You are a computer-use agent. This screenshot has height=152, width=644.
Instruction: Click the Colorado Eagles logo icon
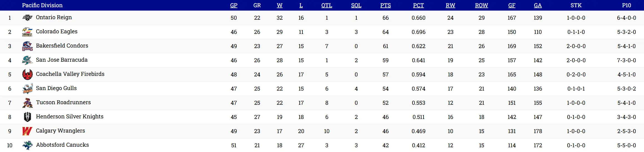(x=27, y=32)
